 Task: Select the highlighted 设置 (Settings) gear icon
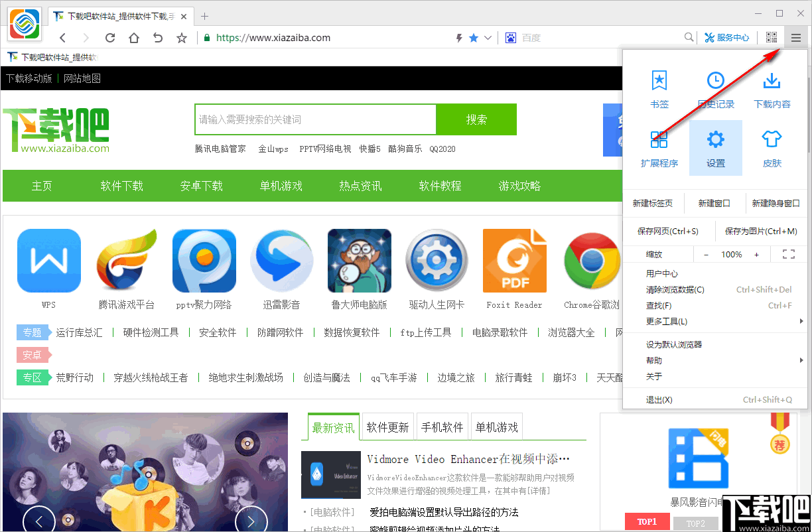point(715,147)
